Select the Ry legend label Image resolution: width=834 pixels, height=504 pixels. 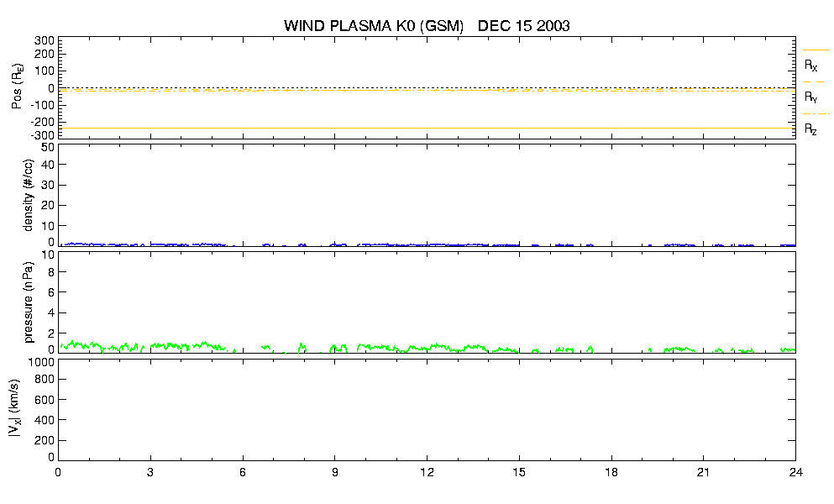click(810, 97)
